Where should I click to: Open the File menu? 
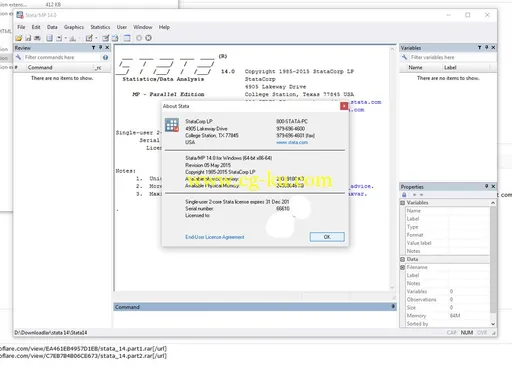click(x=21, y=27)
